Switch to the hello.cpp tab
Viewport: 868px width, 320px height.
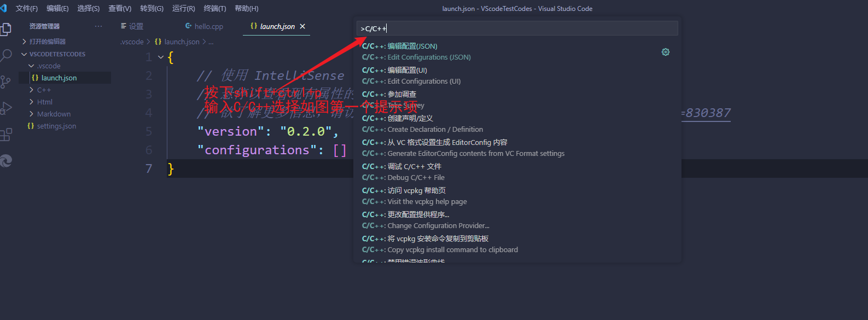[x=205, y=26]
